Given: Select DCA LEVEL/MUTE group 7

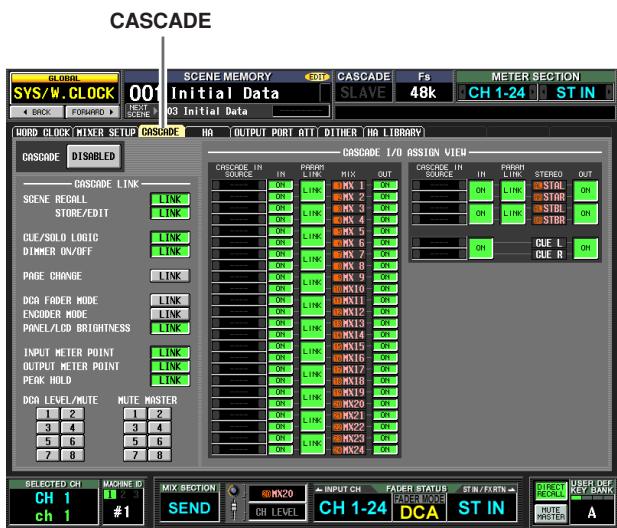Looking at the screenshot, I should tap(48, 455).
